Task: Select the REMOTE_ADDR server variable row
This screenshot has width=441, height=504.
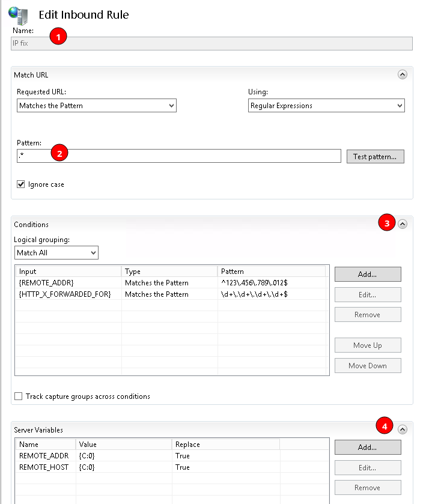Action: pos(46,456)
